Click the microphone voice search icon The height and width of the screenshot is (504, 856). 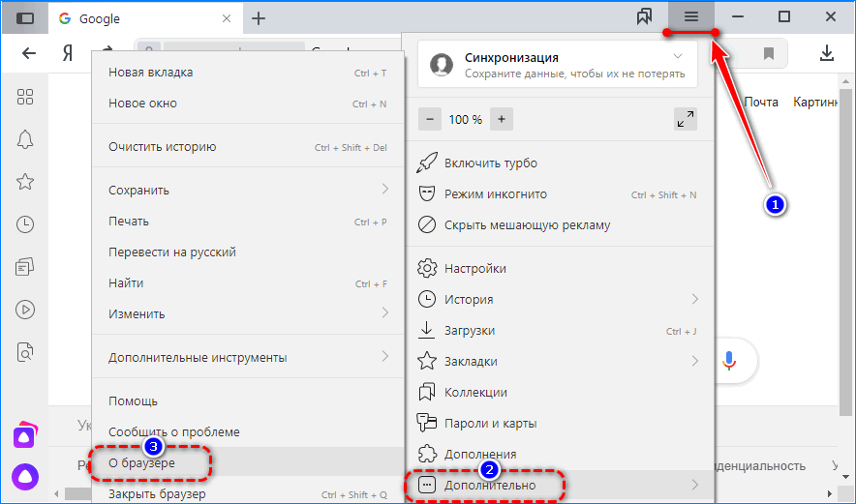[729, 360]
